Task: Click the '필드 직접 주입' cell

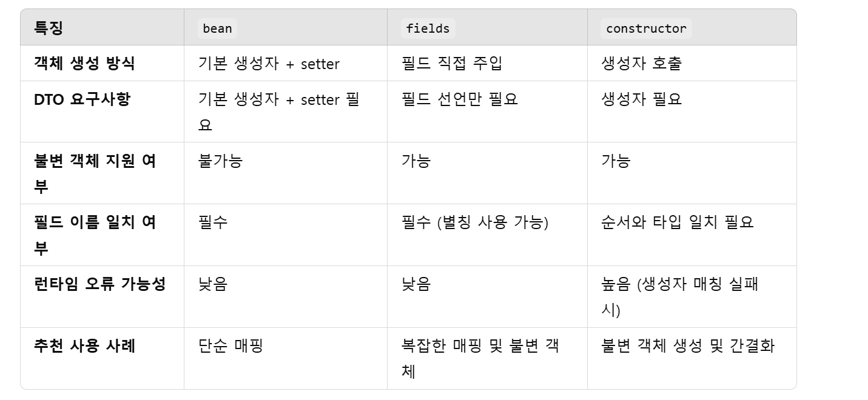Action: 452,63
